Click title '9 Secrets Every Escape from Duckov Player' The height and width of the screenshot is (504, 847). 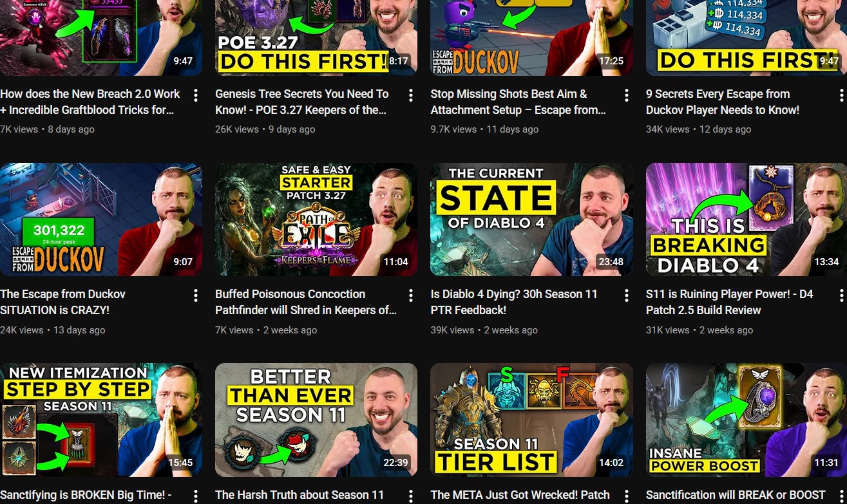723,102
